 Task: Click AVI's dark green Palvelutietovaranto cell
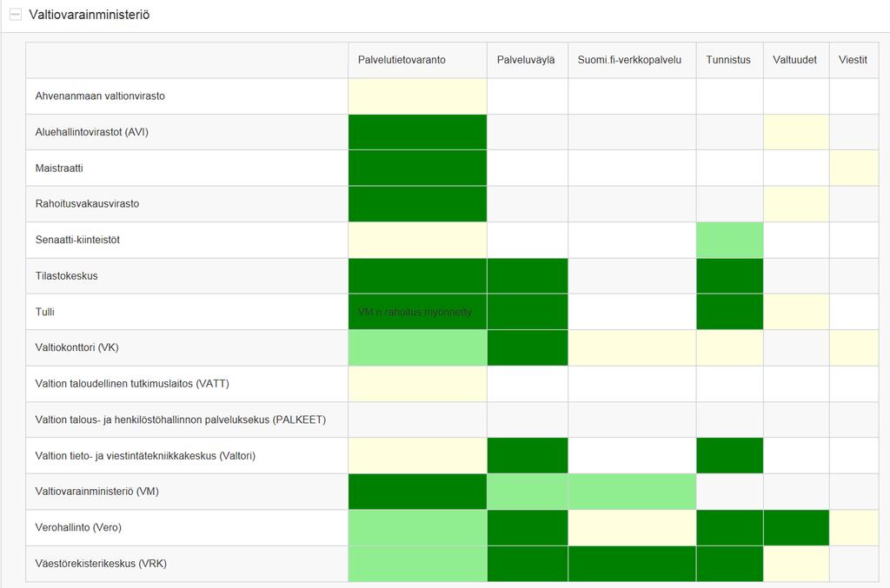point(418,132)
